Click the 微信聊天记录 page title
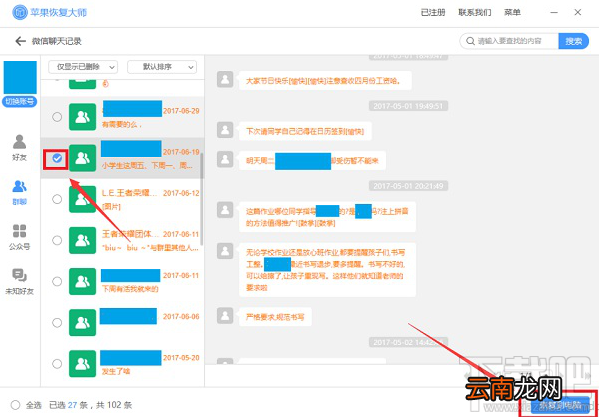 [57, 41]
